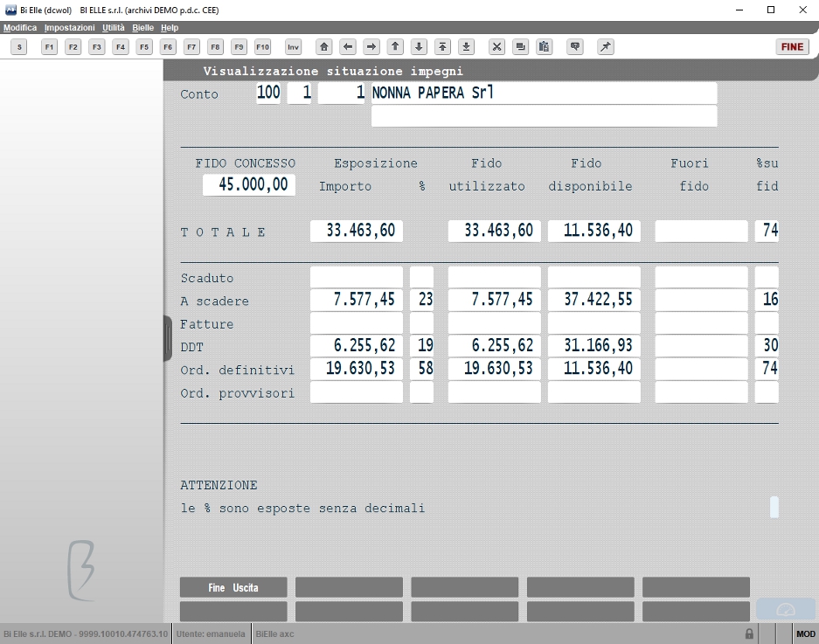The image size is (819, 644).
Task: Open the Modifica menu
Action: (x=20, y=28)
